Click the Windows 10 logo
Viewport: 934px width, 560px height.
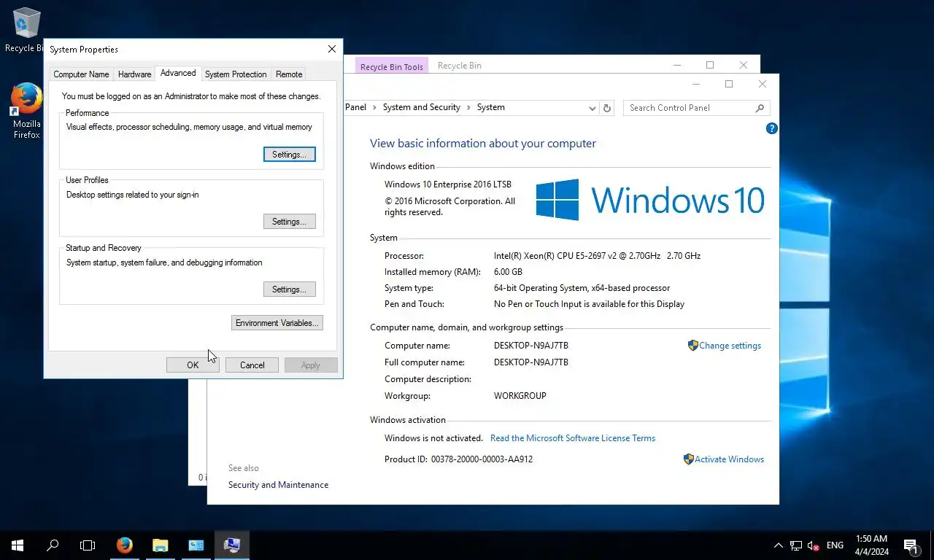650,200
